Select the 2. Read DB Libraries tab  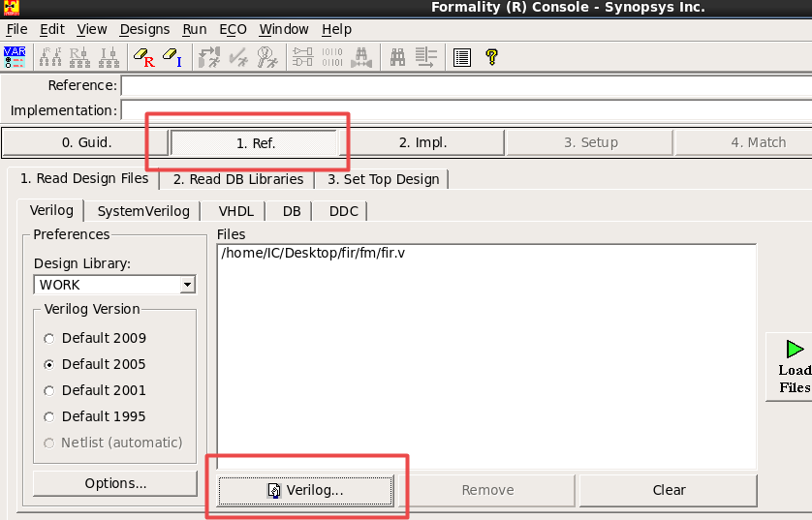pyautogui.click(x=238, y=179)
